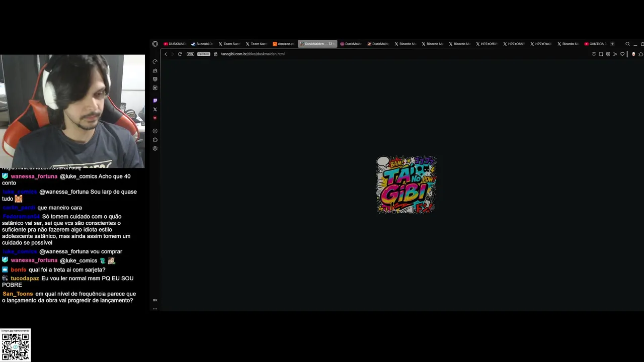The image size is (644, 362).
Task: Click the streamer webcam feed
Action: [72, 111]
